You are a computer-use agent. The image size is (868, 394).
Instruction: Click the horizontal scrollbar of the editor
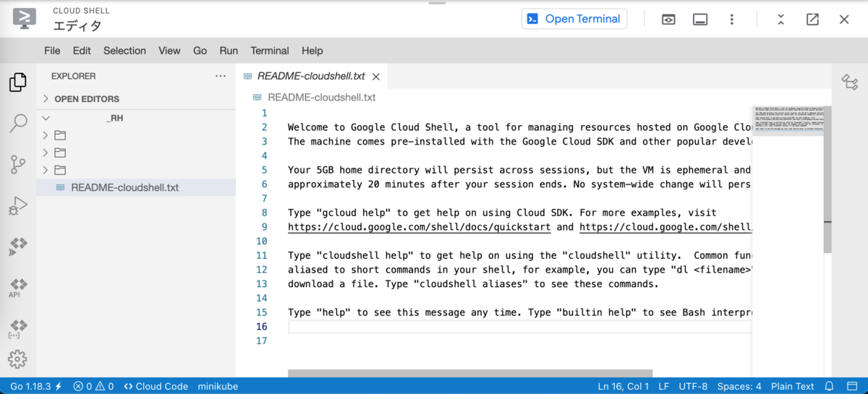[x=470, y=373]
